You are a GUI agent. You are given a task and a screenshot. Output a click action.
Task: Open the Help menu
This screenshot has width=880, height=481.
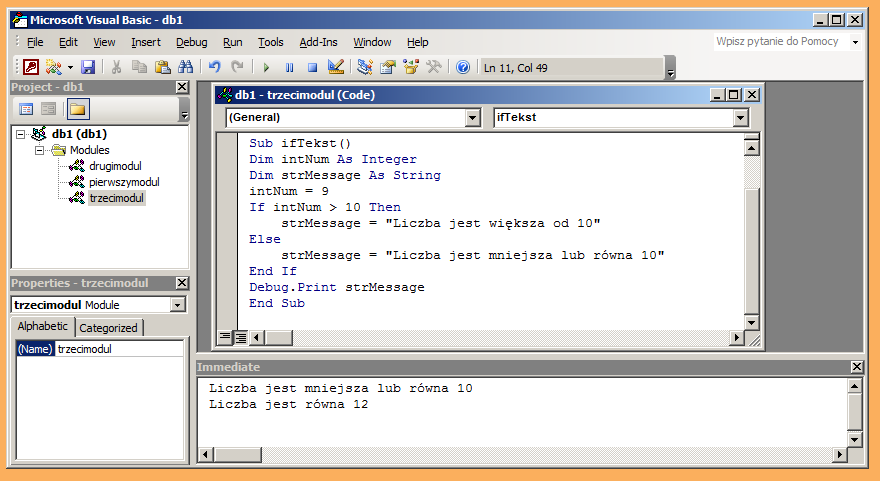tap(417, 42)
